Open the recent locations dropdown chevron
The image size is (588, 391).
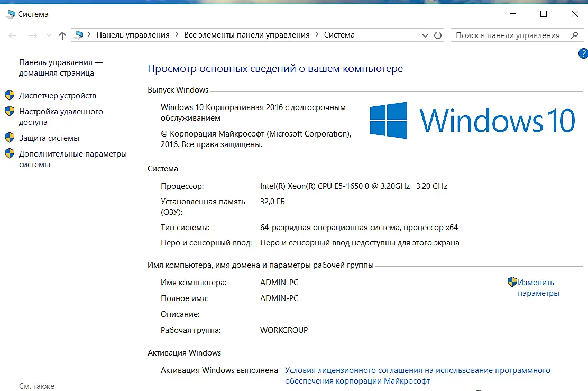click(49, 35)
